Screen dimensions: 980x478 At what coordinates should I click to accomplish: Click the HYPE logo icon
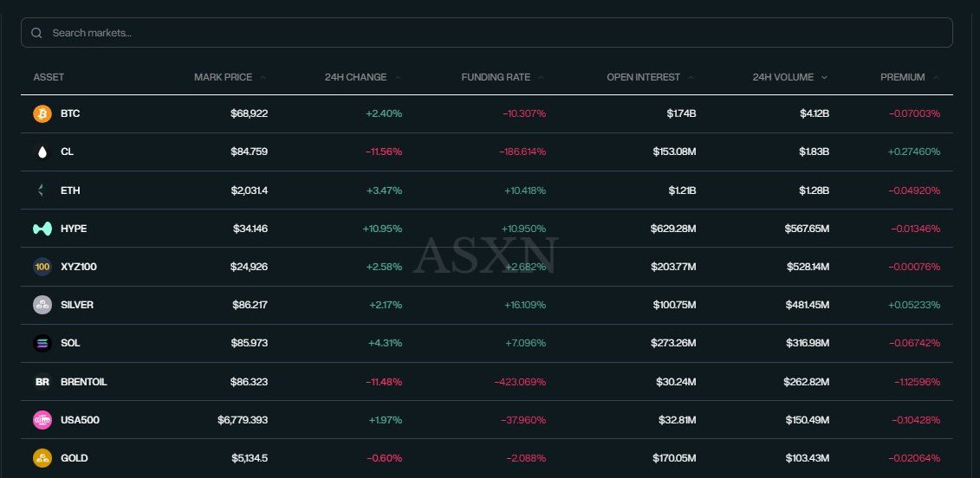42,229
